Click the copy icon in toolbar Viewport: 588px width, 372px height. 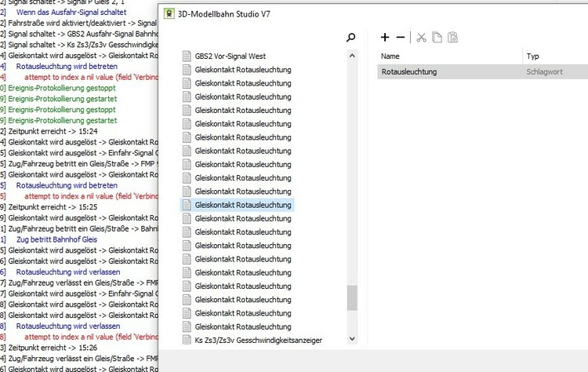437,37
